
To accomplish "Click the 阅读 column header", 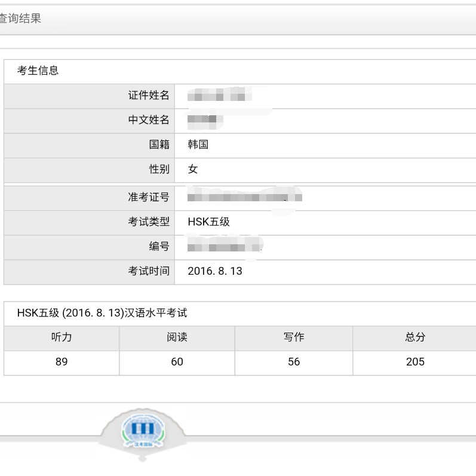I will [x=177, y=337].
